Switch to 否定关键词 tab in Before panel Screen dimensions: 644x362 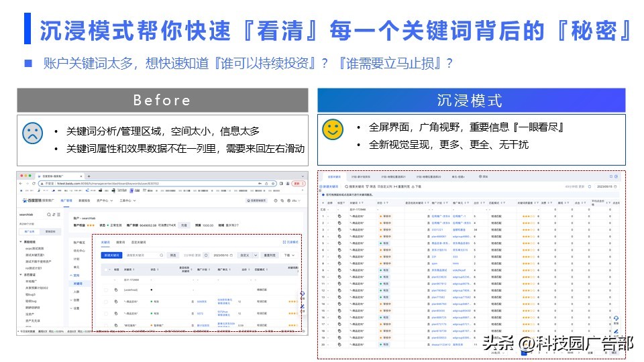coord(138,242)
